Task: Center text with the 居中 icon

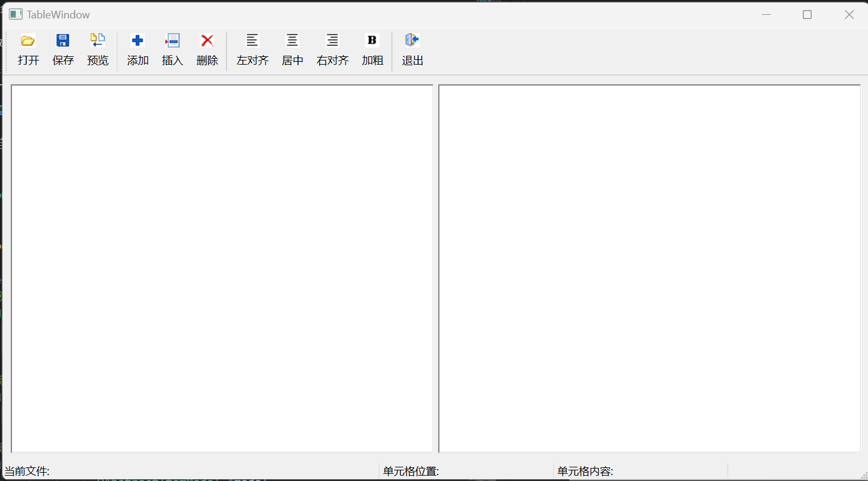Action: click(x=292, y=41)
